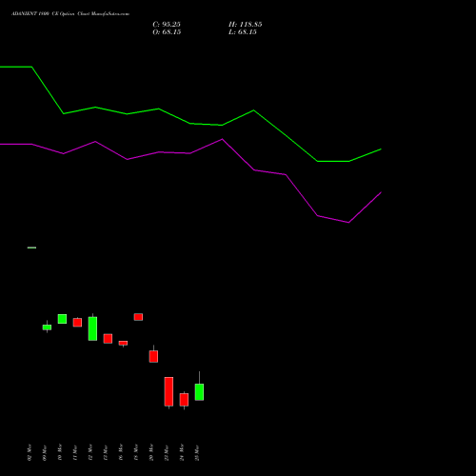The height and width of the screenshot is (476, 476).
Task: Click the '16 Mar' date axis label
Action: pyautogui.click(x=121, y=452)
